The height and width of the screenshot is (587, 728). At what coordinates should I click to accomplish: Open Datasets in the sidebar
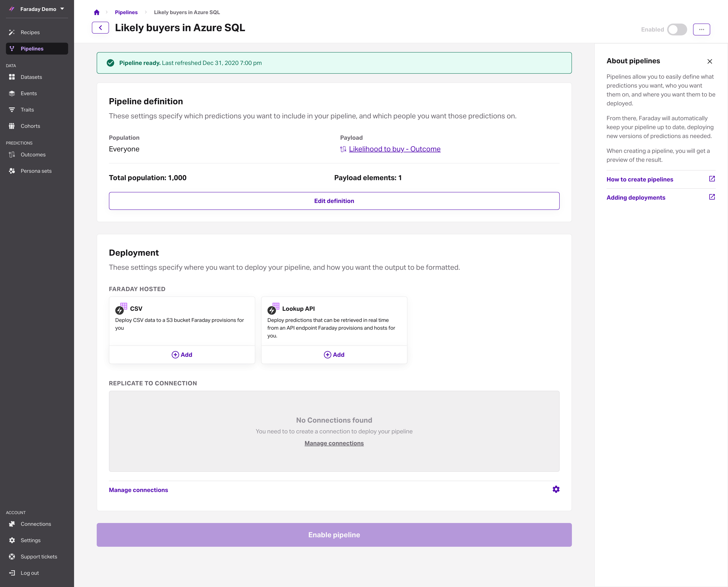point(37,77)
